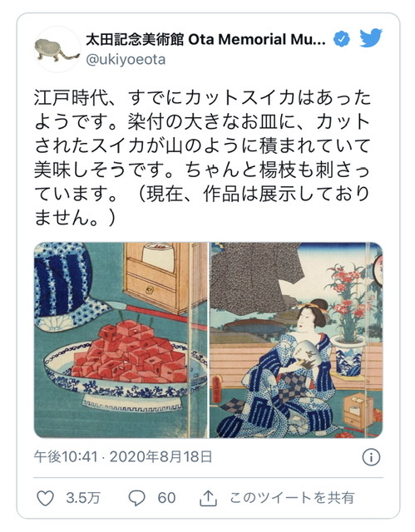415x532 pixels.
Task: Click the 3.5万 likes count
Action: click(83, 498)
